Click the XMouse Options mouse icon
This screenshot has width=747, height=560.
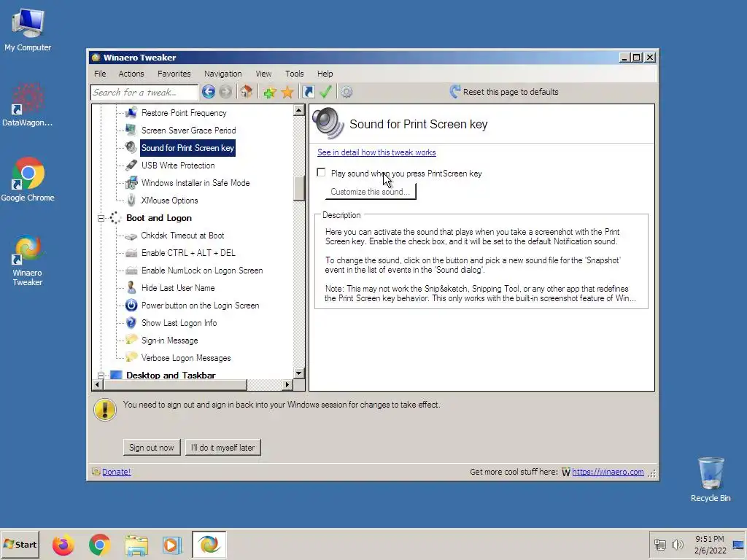131,200
